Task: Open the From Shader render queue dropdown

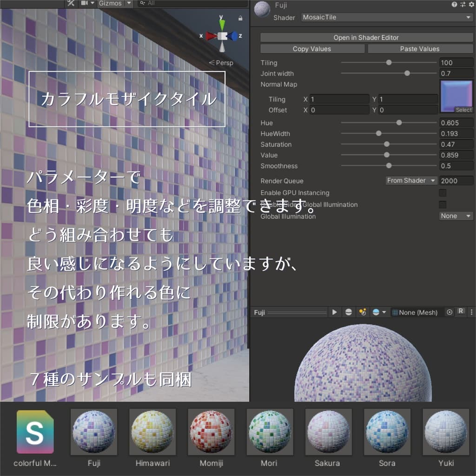Action: tap(411, 181)
